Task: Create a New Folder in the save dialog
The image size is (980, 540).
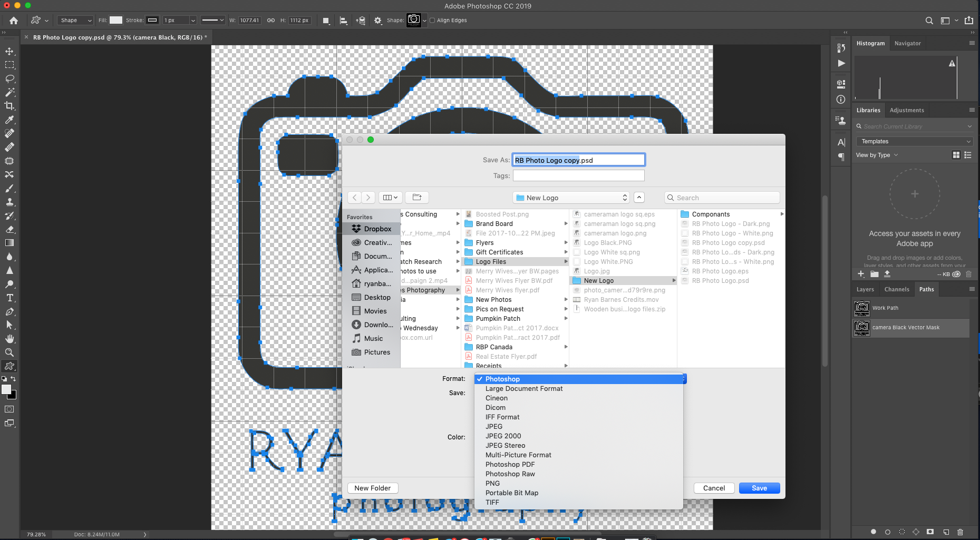Action: [372, 488]
